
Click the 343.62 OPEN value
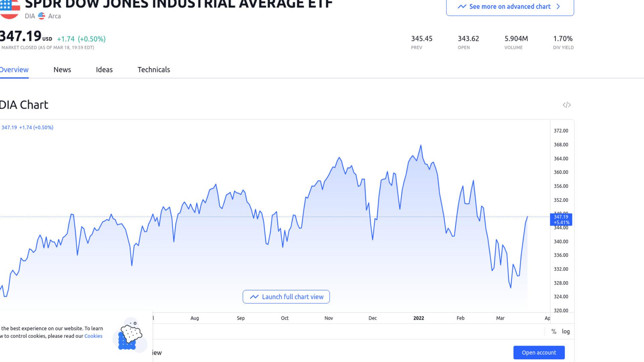click(x=468, y=39)
